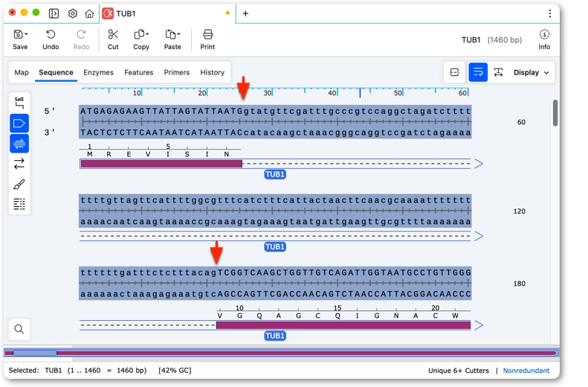Click the text-width spacing icon
Image resolution: width=588 pixels, height=387 pixels.
498,72
